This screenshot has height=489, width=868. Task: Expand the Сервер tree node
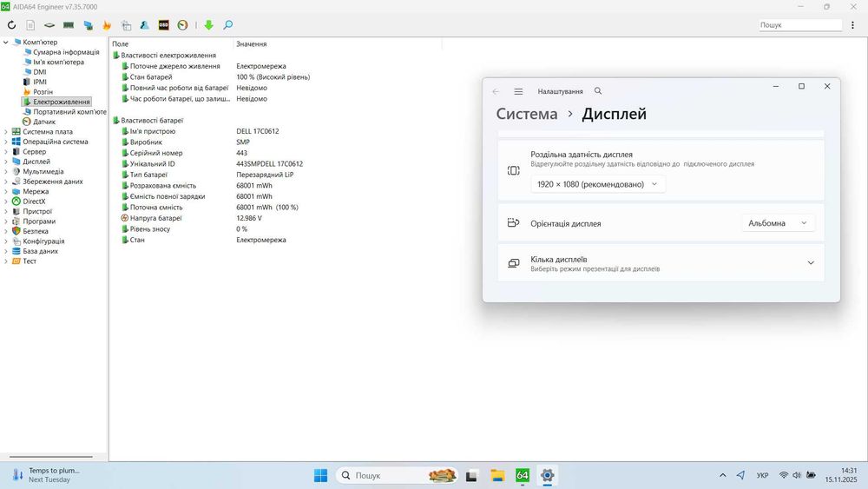5,152
